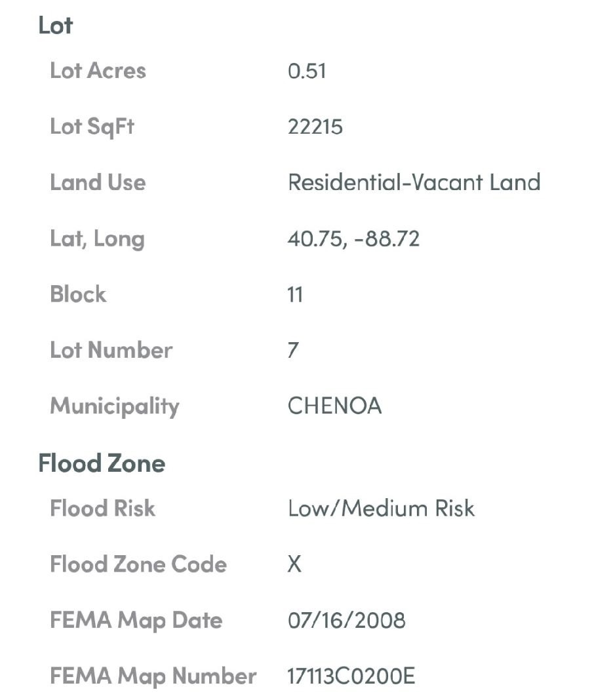
Task: Click the Flood Risk label
Action: [x=103, y=509]
